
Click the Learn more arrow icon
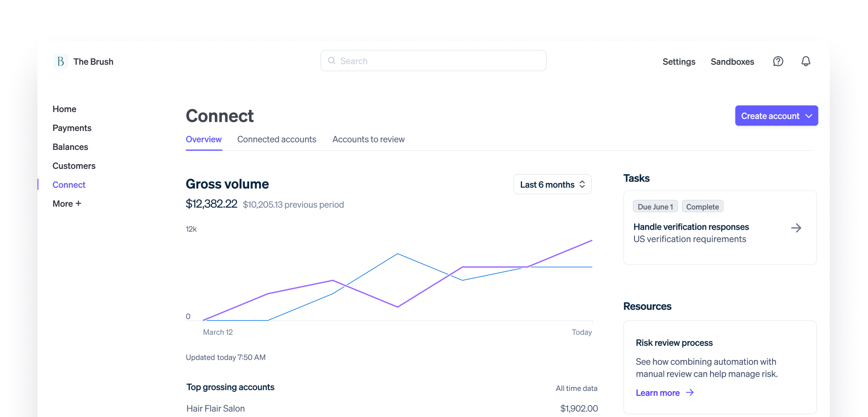690,393
